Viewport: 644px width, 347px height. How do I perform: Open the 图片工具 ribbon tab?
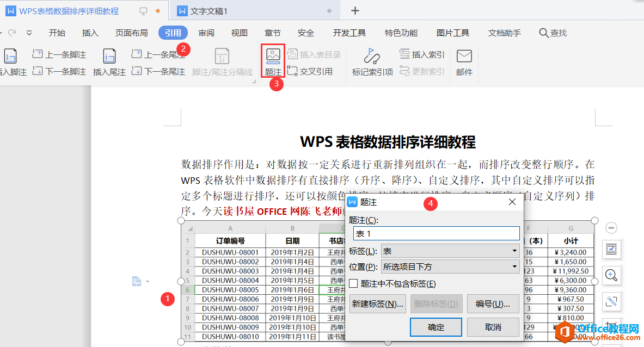tap(452, 33)
